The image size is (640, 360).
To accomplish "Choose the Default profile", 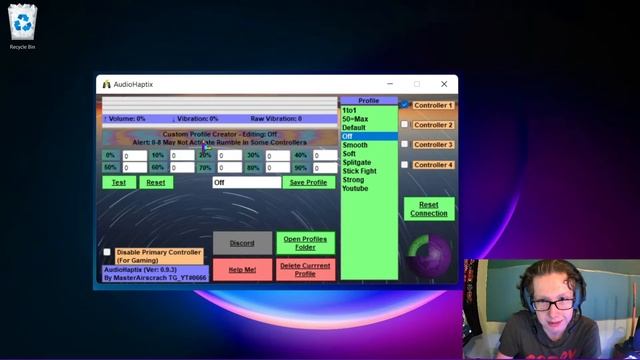I will coord(369,127).
